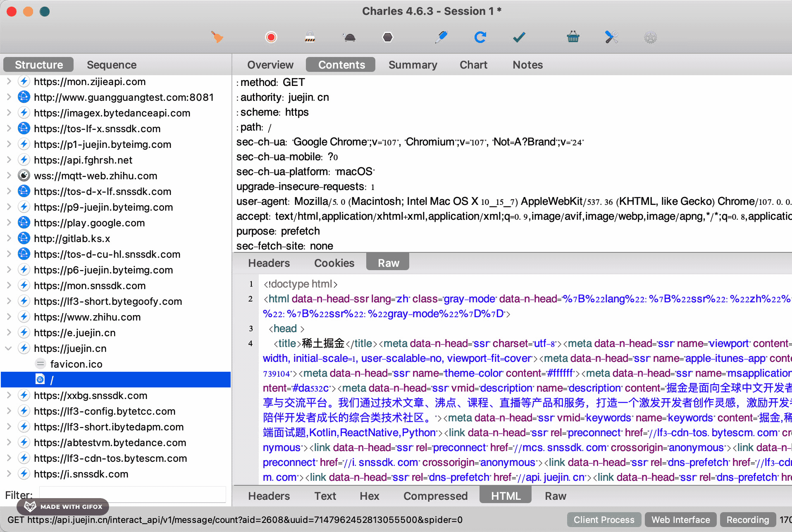792x532 pixels.
Task: Click the globe icon beside https://tos-d-x-lf.snssdk.com
Action: point(24,191)
